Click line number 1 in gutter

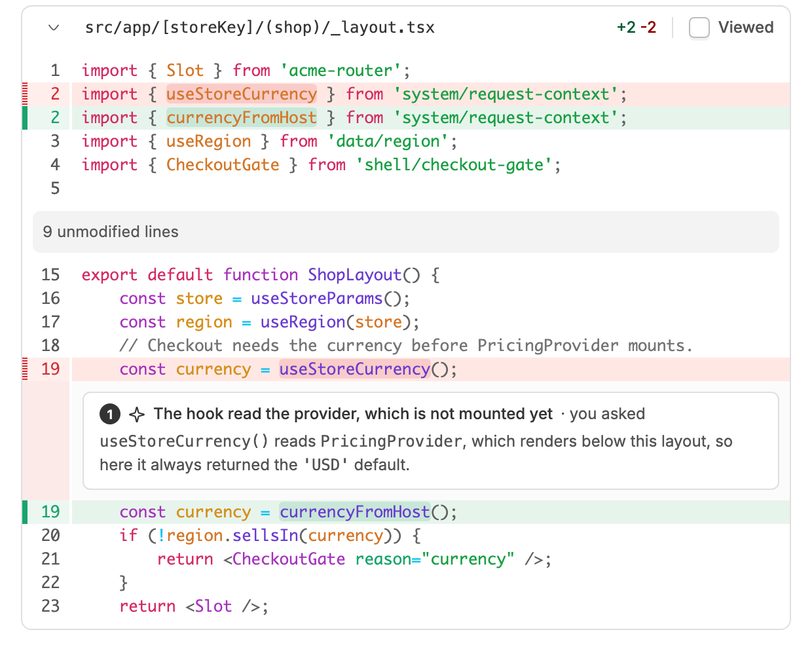point(55,71)
